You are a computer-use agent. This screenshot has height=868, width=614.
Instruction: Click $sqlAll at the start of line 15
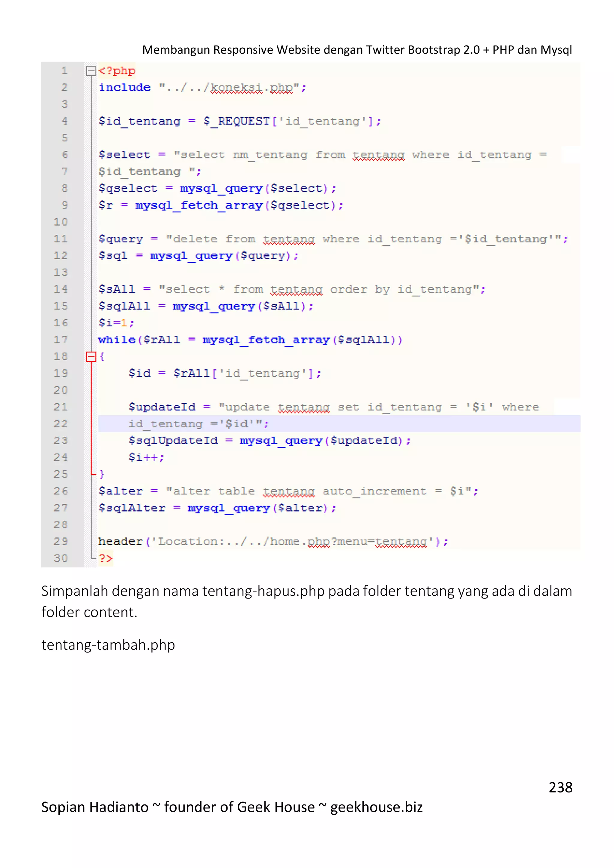pos(124,306)
